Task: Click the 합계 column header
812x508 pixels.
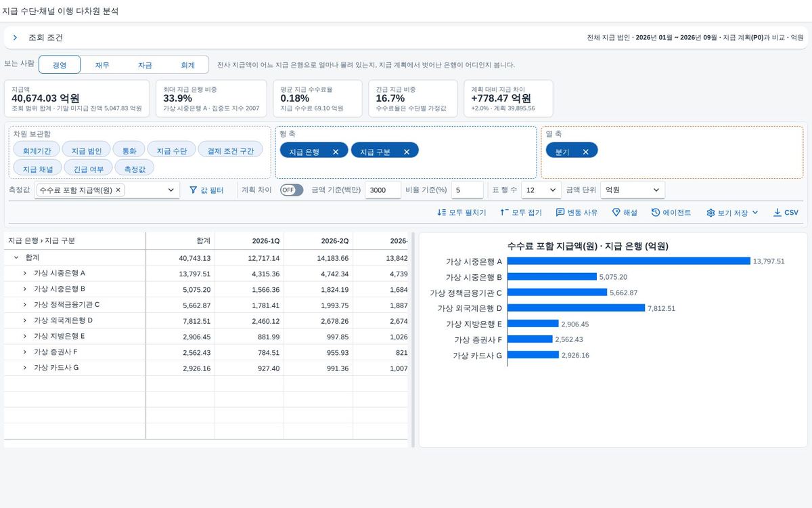Action: pyautogui.click(x=181, y=240)
